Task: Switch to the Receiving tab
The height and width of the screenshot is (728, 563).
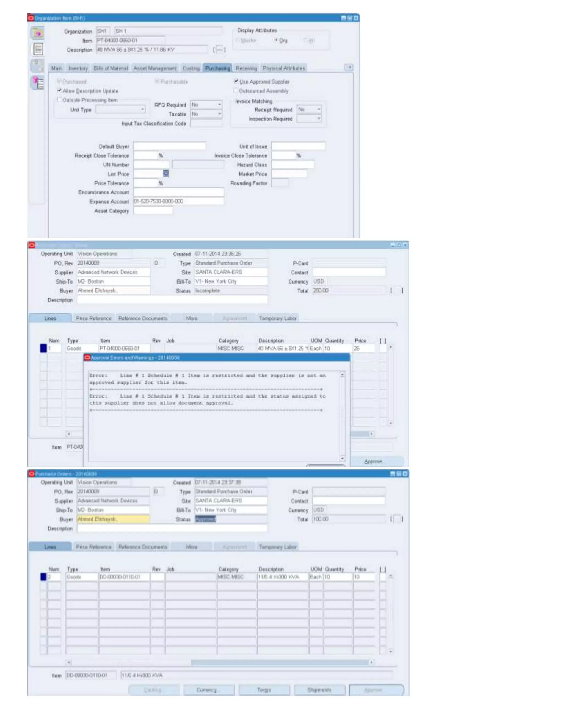Action: pyautogui.click(x=246, y=68)
